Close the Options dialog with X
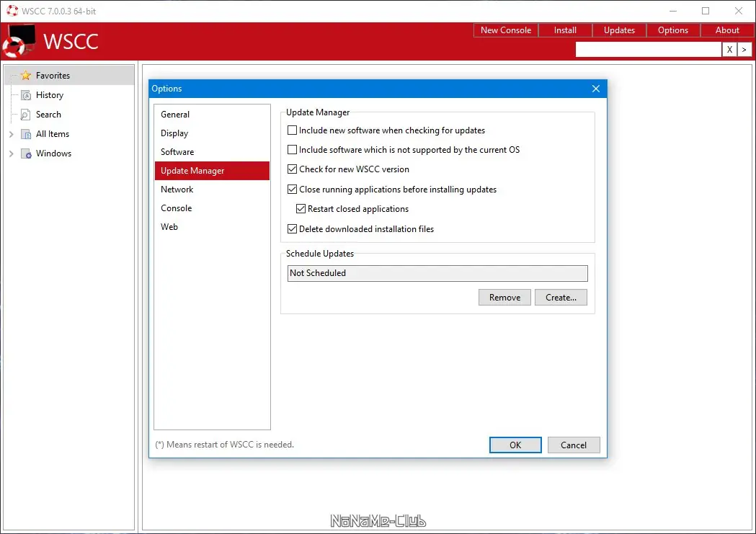This screenshot has width=756, height=534. 596,89
